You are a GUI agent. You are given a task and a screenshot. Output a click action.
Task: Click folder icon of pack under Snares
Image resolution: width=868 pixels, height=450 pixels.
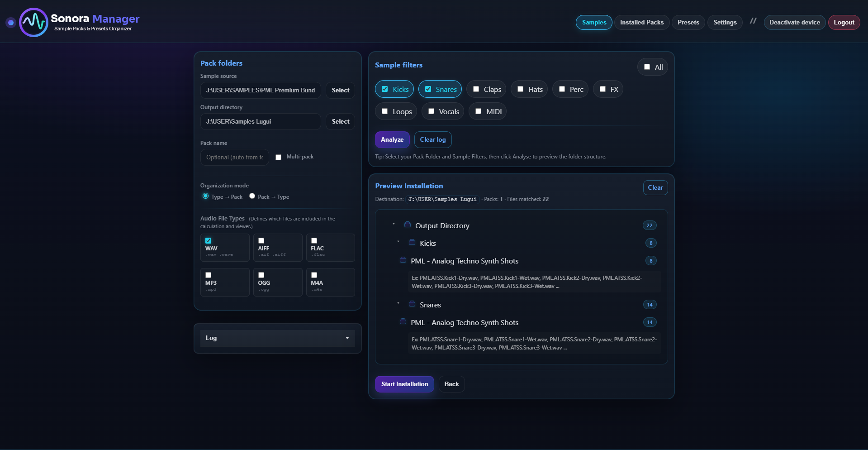[403, 321]
